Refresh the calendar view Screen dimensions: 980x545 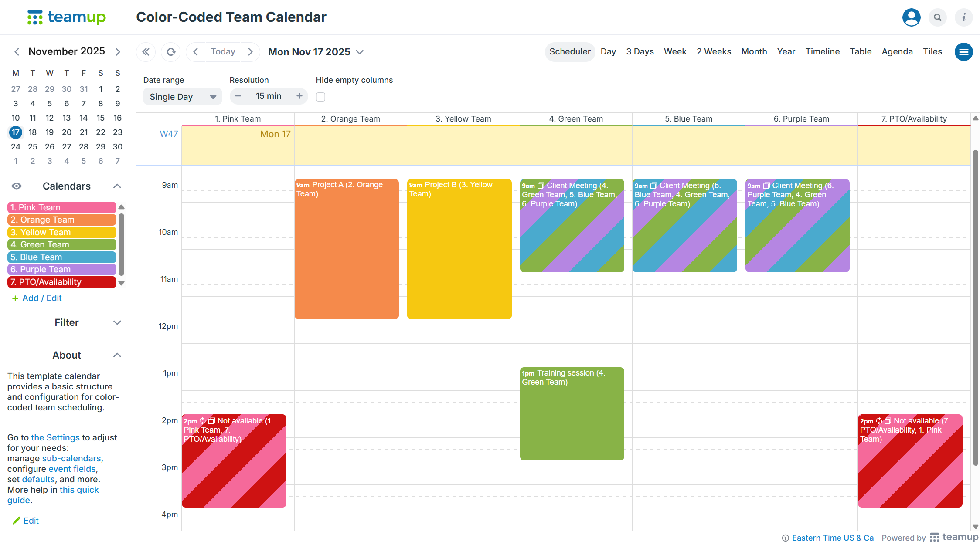coord(170,51)
